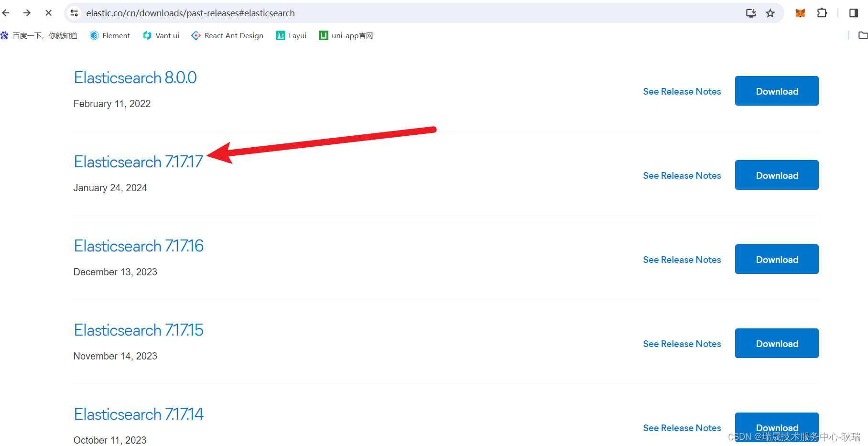Open the MetaMask fox extension
The image size is (868, 446).
pyautogui.click(x=800, y=13)
